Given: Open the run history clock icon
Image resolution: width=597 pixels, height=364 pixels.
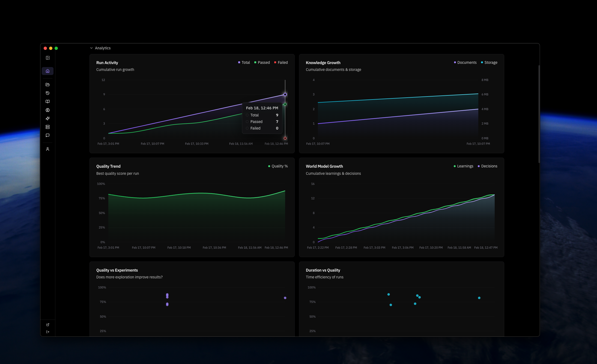Looking at the screenshot, I should [48, 93].
